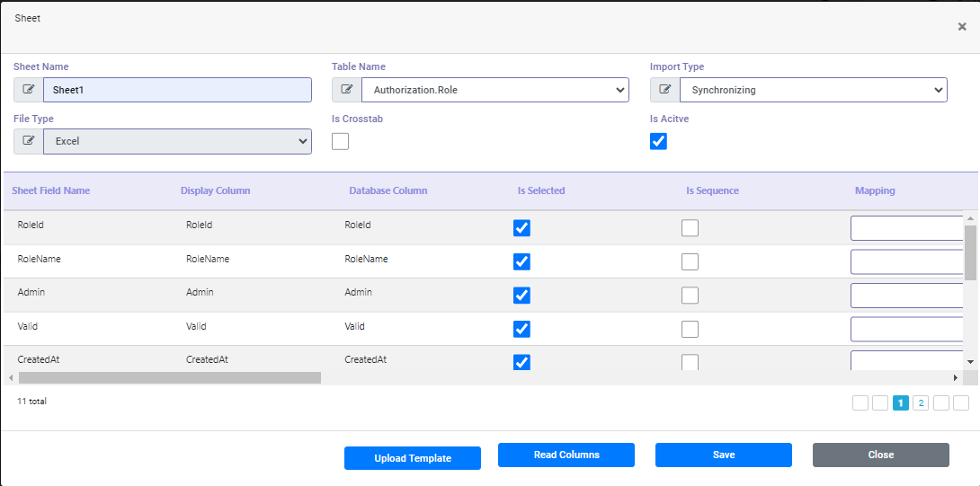Screen dimensions: 980x486
Task: Go to page 2 in pagination
Action: pos(921,403)
